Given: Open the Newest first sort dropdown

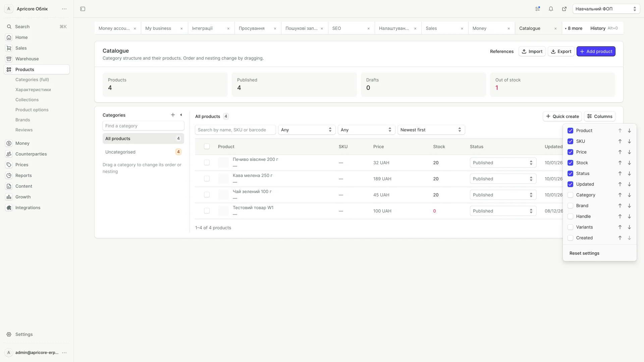Looking at the screenshot, I should (431, 130).
